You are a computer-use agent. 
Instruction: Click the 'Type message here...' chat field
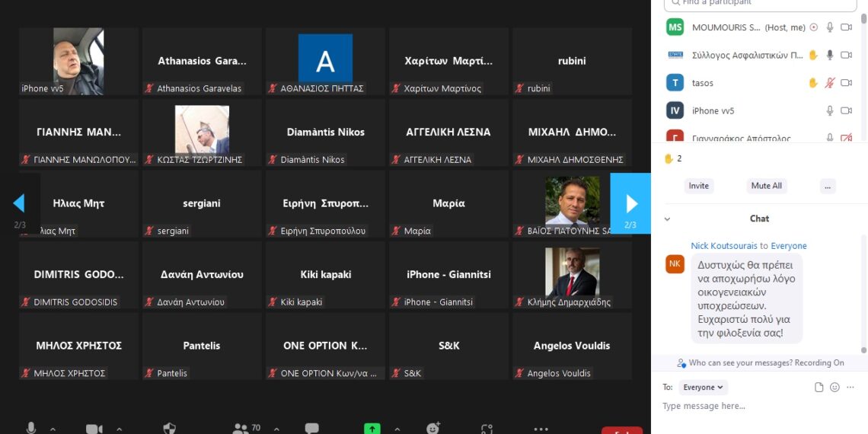[754, 407]
